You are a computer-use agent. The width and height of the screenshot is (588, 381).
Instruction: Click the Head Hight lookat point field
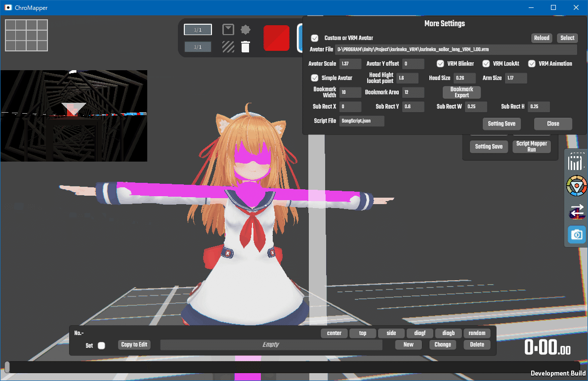pyautogui.click(x=407, y=78)
